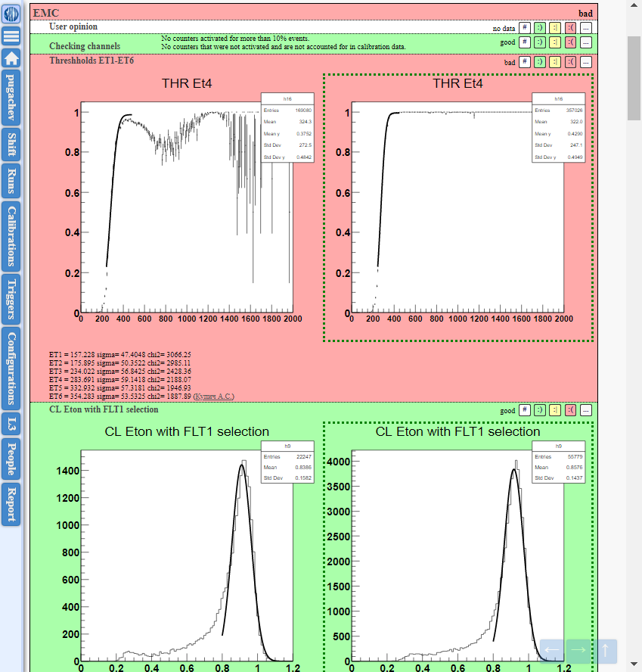Switch to the Triggers sidebar tab
642x672 pixels.
tap(11, 298)
